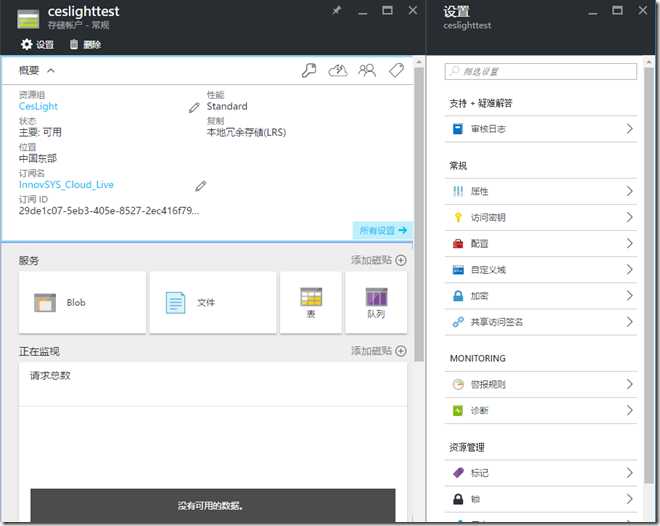
Task: Open the 访问密钥 settings entry
Action: point(541,218)
